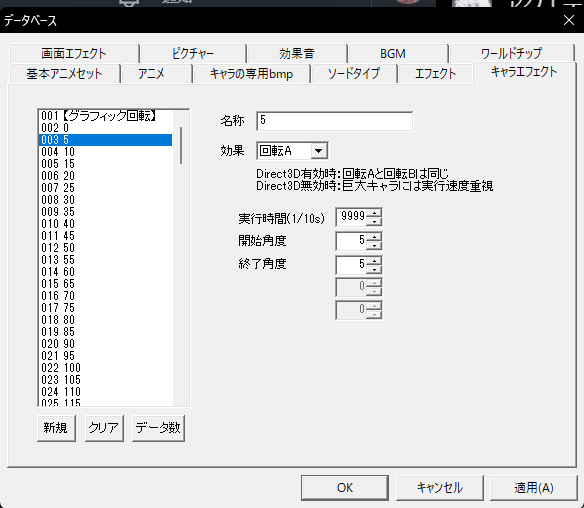
Task: Select list entry 020 90
Action: pyautogui.click(x=105, y=343)
